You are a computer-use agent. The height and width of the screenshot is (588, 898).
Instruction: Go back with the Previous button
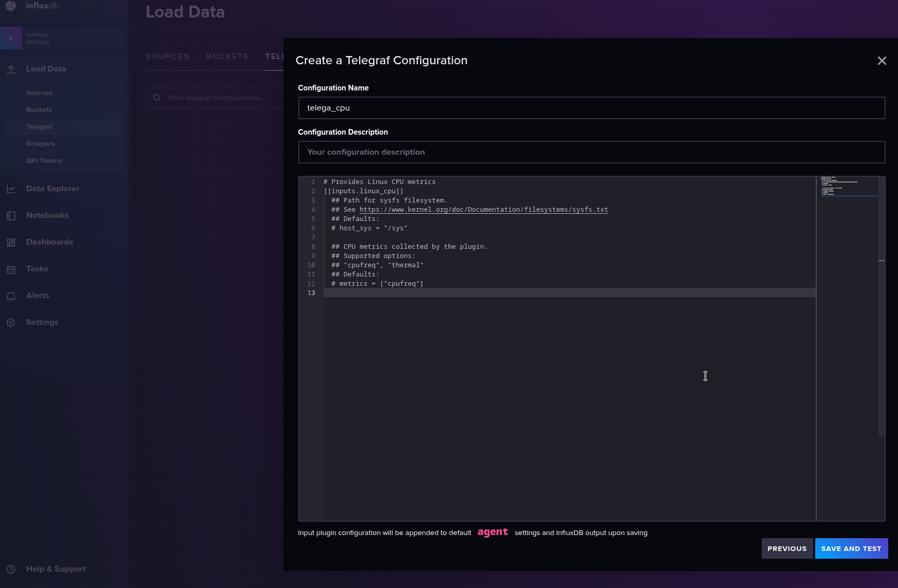787,548
